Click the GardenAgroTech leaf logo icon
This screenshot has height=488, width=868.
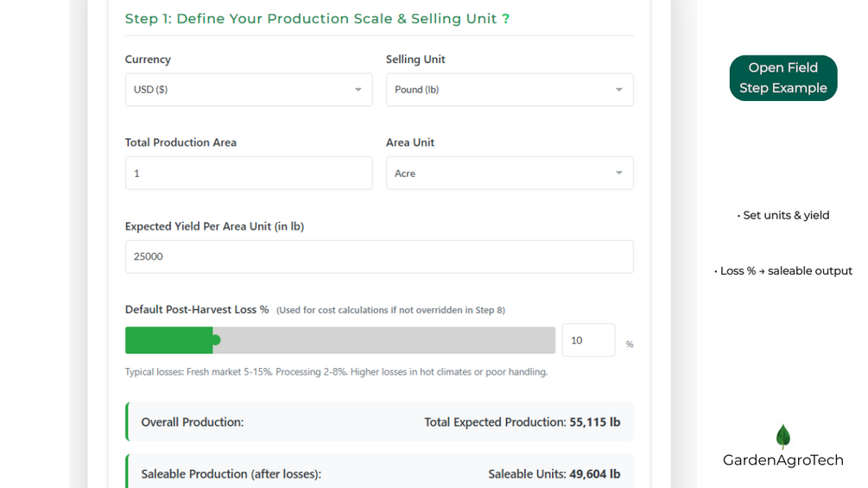coord(782,436)
